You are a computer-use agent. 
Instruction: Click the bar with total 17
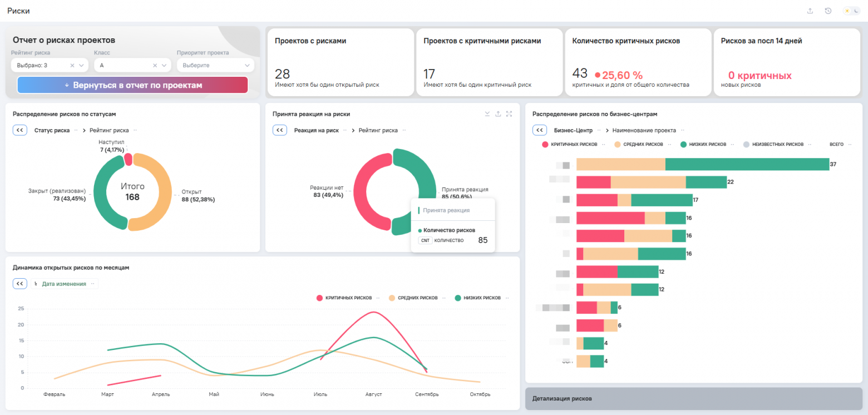634,200
